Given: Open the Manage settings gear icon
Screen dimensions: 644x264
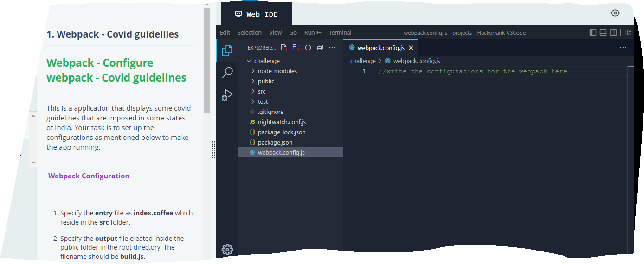Looking at the screenshot, I should 227,250.
